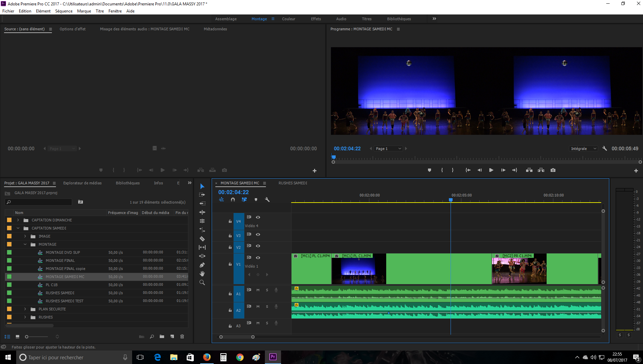Delete selected item with trash icon
The width and height of the screenshot is (643, 364).
(x=182, y=336)
